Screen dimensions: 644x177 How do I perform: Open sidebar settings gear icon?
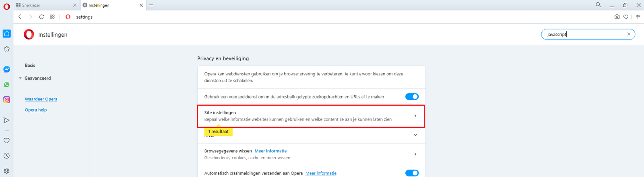tap(7, 171)
